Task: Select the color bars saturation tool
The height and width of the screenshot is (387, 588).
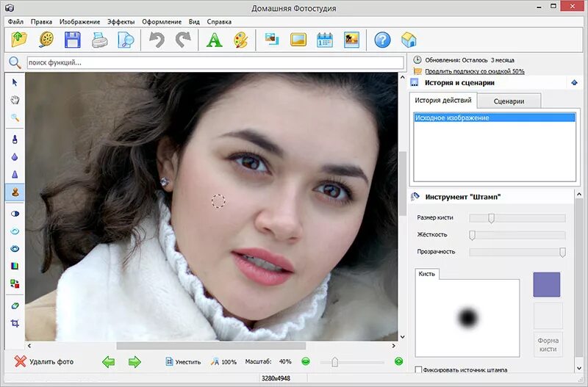Action: [x=15, y=267]
